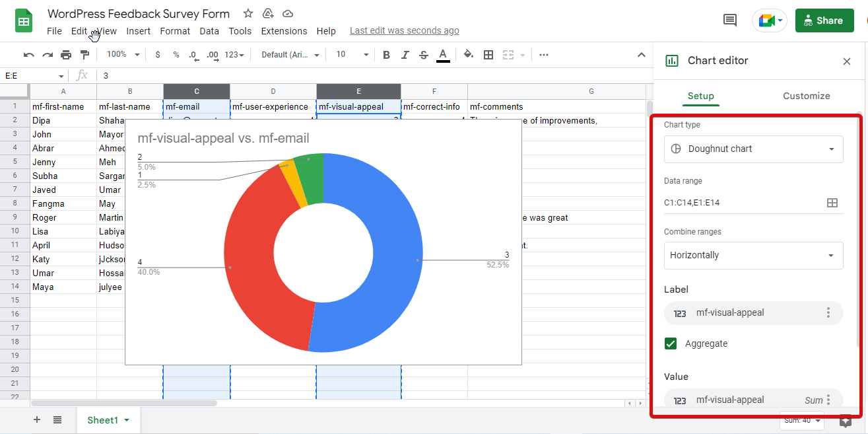Open the Sheet1 tab menu arrow
Screen dimensions: 868x434
[127, 420]
